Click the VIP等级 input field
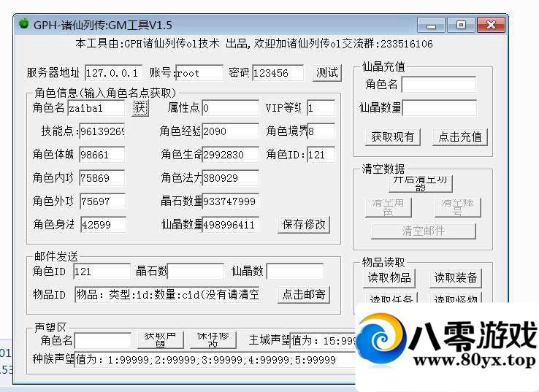539x392 pixels. click(x=321, y=108)
